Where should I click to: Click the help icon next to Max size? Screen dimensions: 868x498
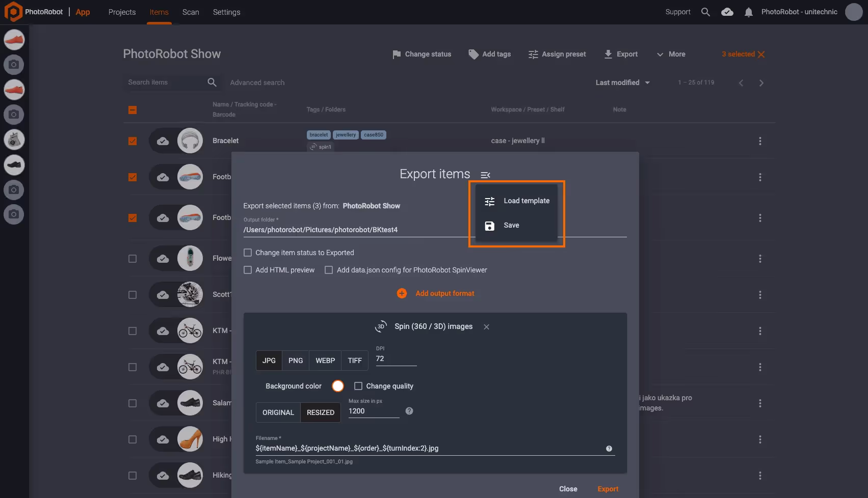tap(409, 411)
